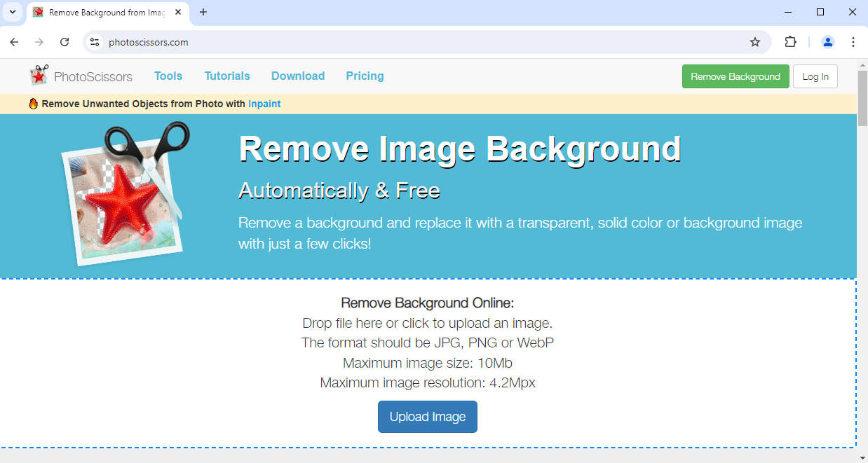Go to the Download page
The width and height of the screenshot is (868, 463).
point(298,76)
